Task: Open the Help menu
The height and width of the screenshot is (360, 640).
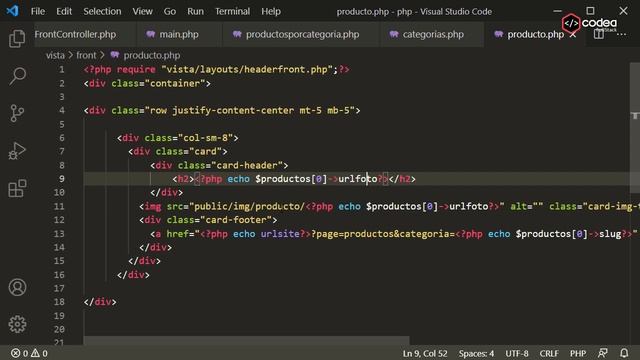Action: [271, 11]
